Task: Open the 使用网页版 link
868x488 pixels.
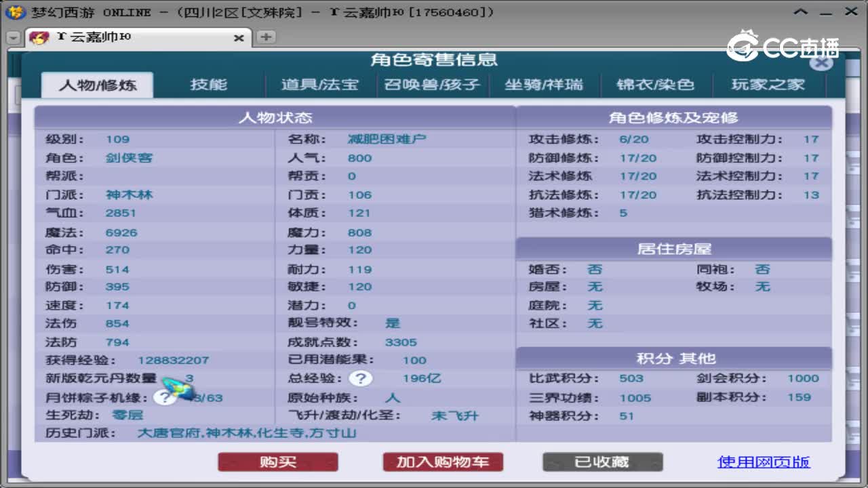Action: (764, 462)
